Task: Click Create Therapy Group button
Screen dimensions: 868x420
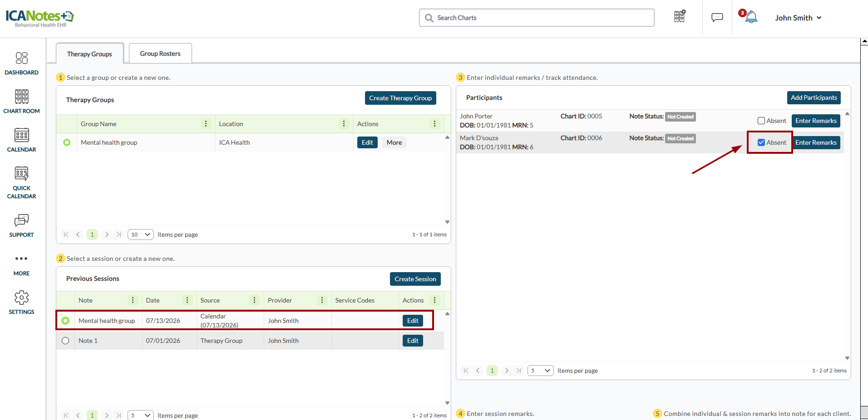Action: [x=400, y=98]
